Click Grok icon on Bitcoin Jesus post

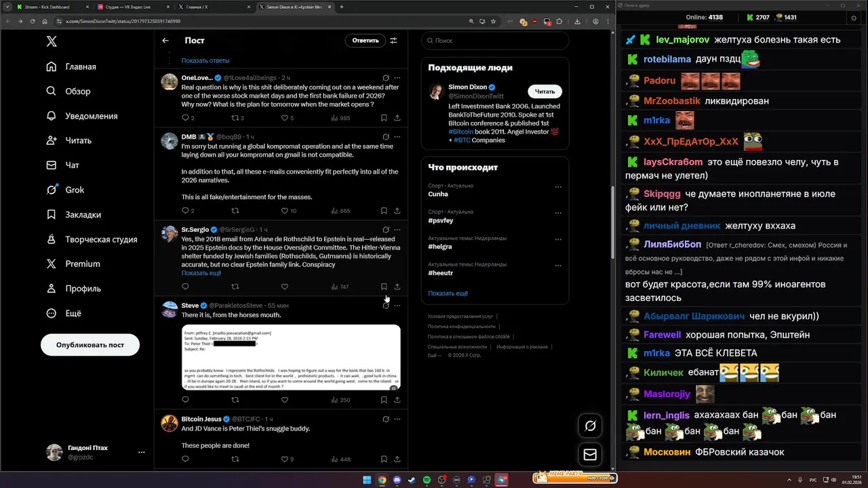pyautogui.click(x=386, y=419)
